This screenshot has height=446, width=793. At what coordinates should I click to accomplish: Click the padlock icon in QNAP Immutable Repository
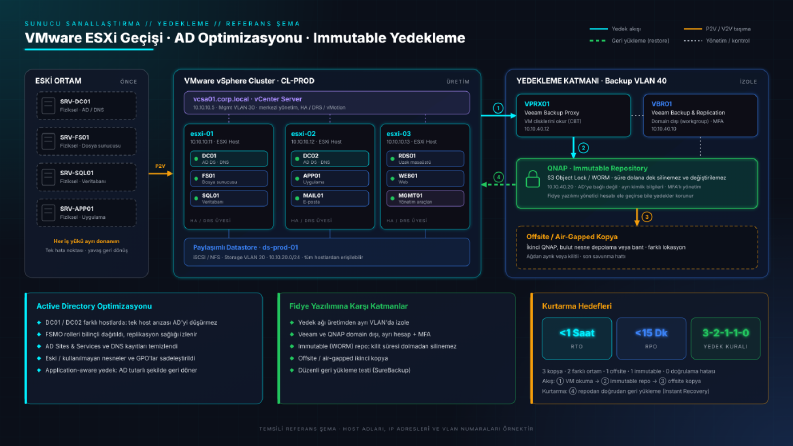pyautogui.click(x=533, y=179)
